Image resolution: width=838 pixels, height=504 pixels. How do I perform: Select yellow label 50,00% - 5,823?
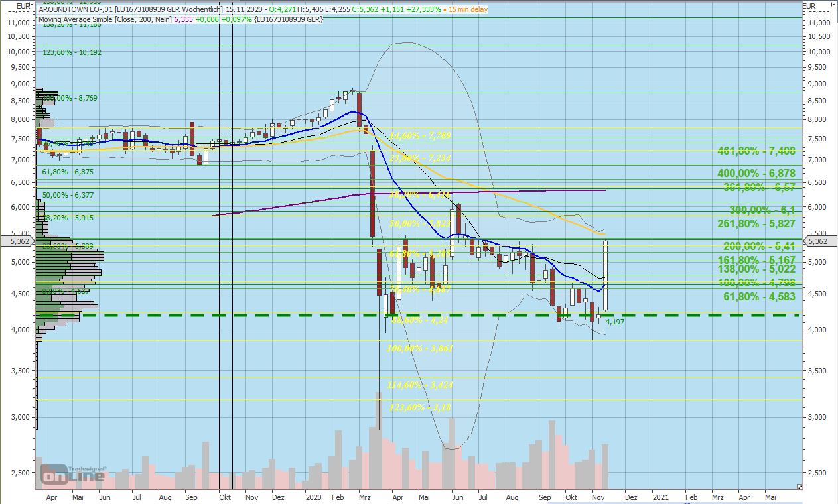pos(421,224)
